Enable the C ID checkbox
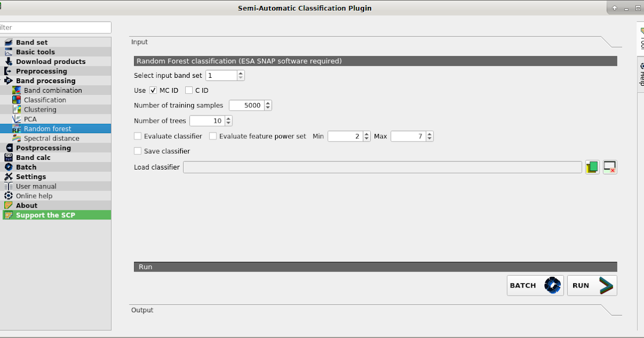Screen dimensions: 644x338 coord(188,90)
